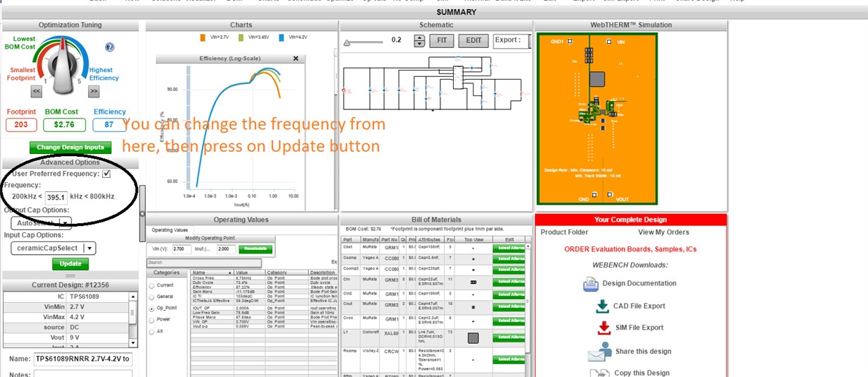868x377 pixels.
Task: Select the All category radio button
Action: pyautogui.click(x=152, y=330)
